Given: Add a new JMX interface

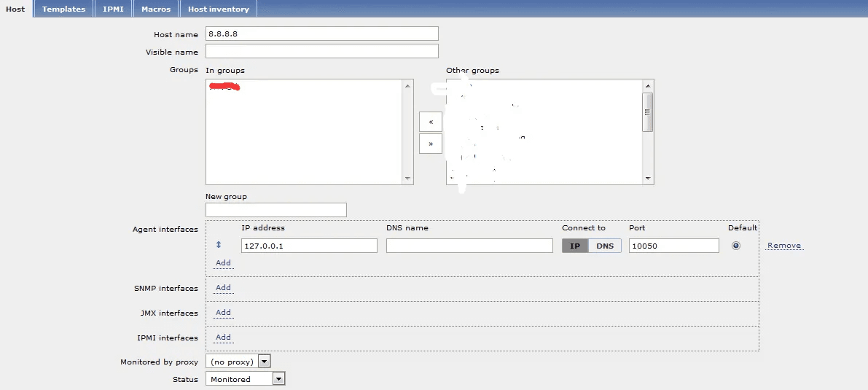Looking at the screenshot, I should pos(223,313).
